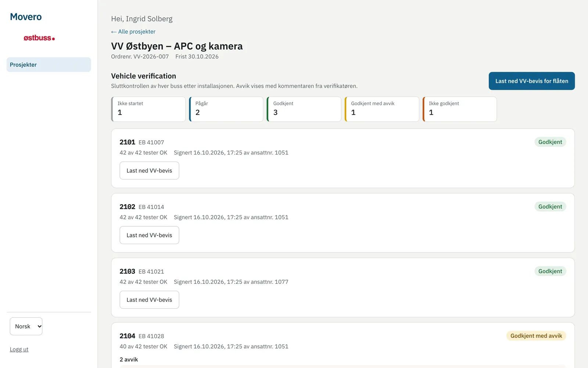Click the Vehicle verification heading

click(144, 76)
